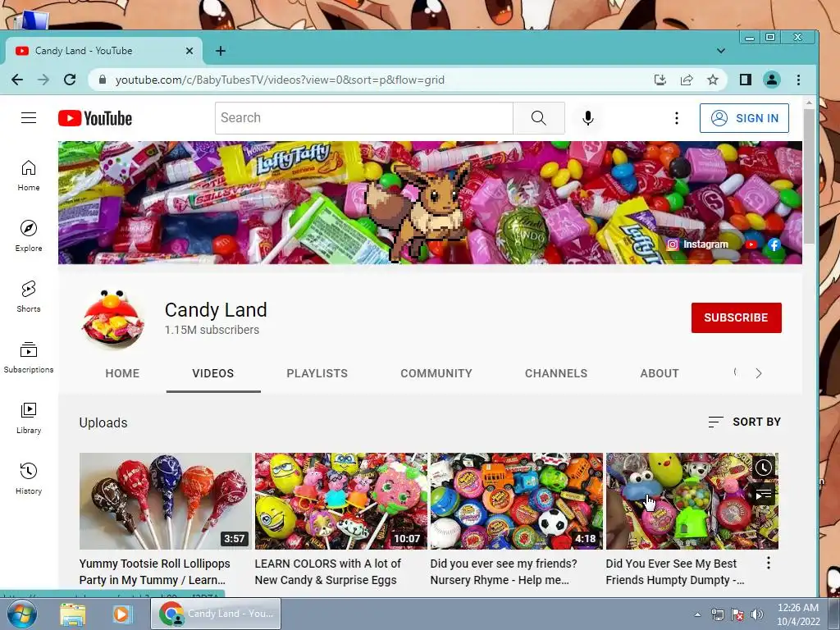This screenshot has height=630, width=840.
Task: Switch to the COMMUNITY tab
Action: pos(436,373)
